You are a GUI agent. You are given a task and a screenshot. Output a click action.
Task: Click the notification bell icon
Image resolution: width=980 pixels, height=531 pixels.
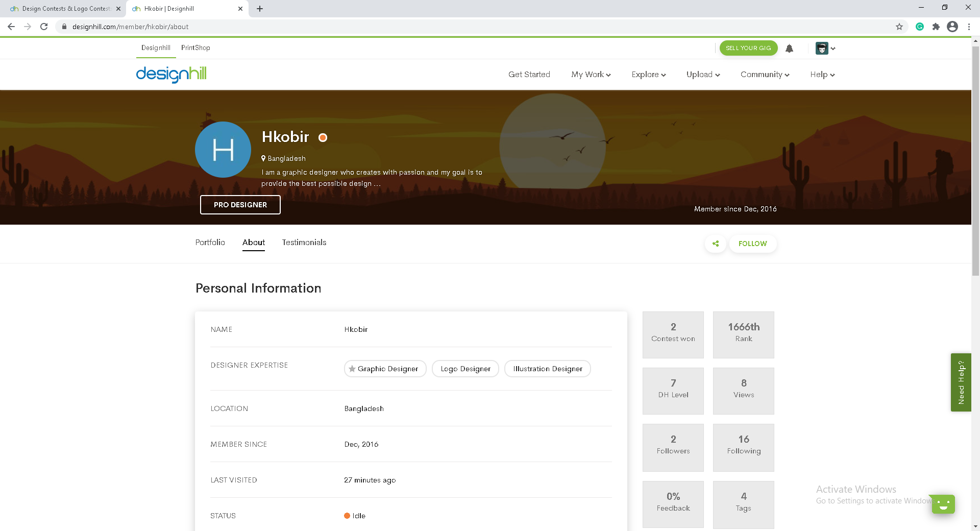tap(789, 49)
